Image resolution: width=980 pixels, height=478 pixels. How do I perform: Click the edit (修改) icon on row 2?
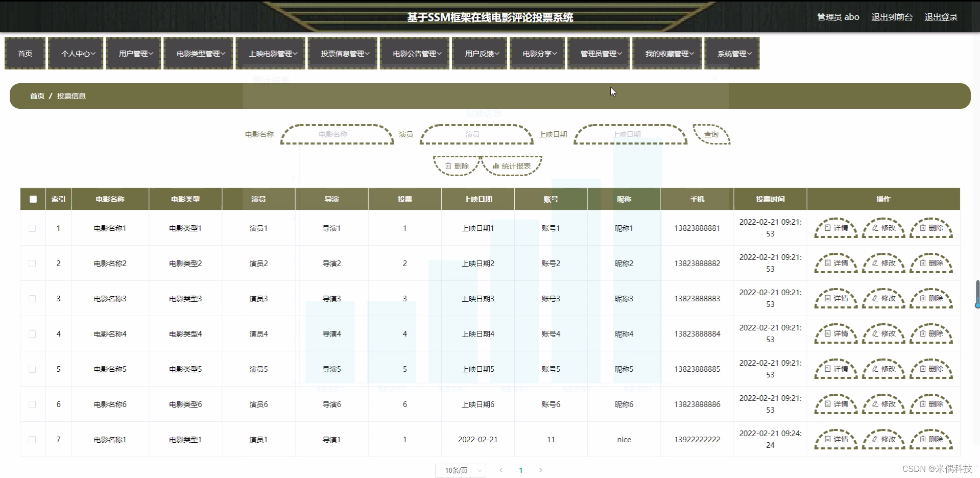pyautogui.click(x=883, y=263)
